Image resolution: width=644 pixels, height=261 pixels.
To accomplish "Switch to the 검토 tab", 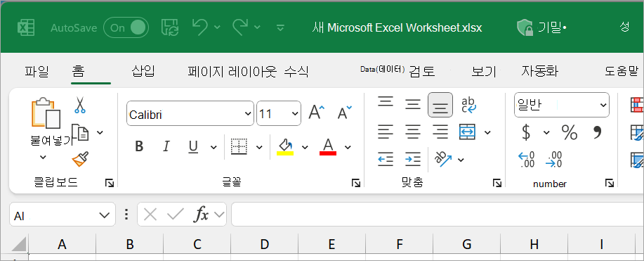I will pyautogui.click(x=422, y=72).
